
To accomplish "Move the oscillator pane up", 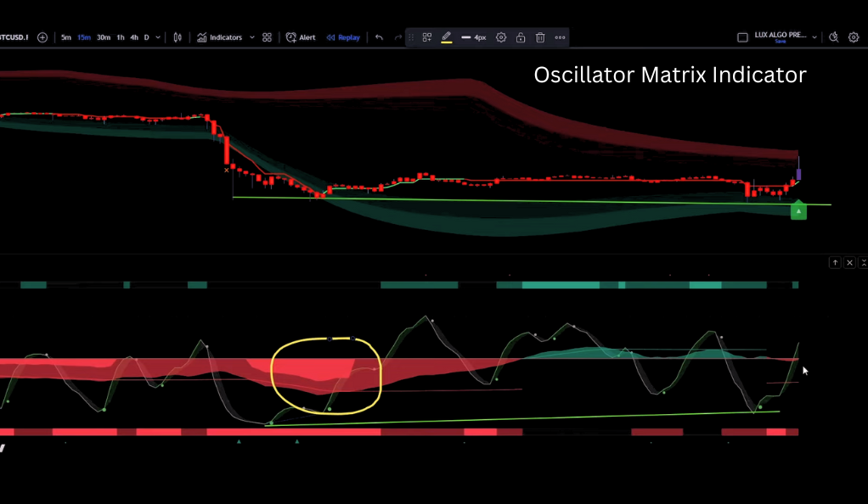I will pos(835,263).
